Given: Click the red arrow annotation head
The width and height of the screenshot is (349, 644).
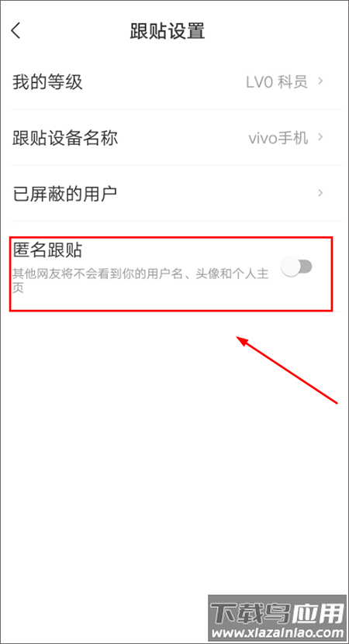Looking at the screenshot, I should pos(244,340).
